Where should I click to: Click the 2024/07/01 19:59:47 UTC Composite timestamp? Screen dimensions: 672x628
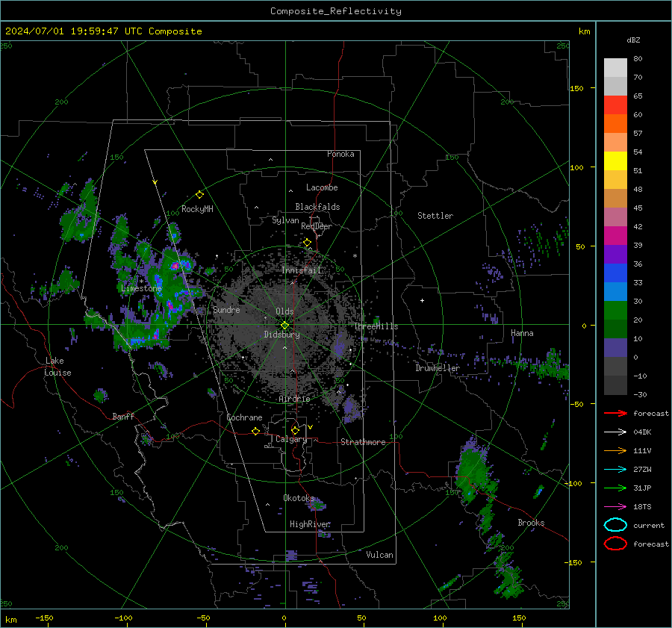click(x=103, y=31)
